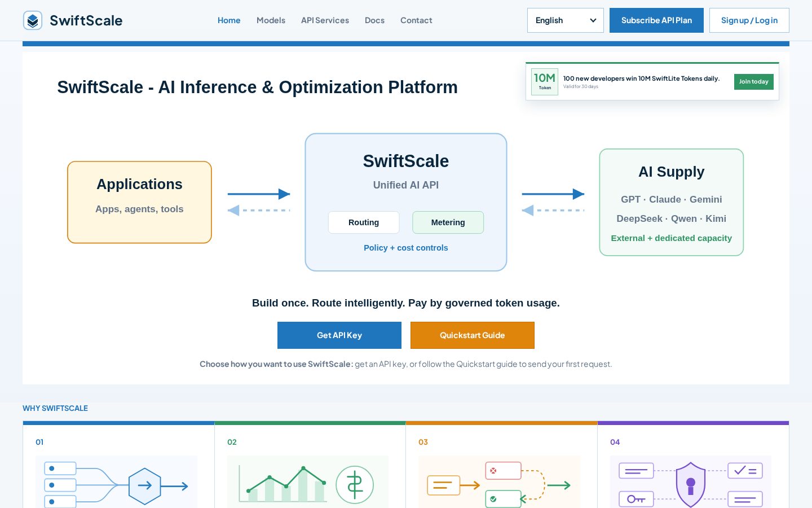The height and width of the screenshot is (508, 812).
Task: Click the security shield illustration in card 04
Action: [x=691, y=481]
